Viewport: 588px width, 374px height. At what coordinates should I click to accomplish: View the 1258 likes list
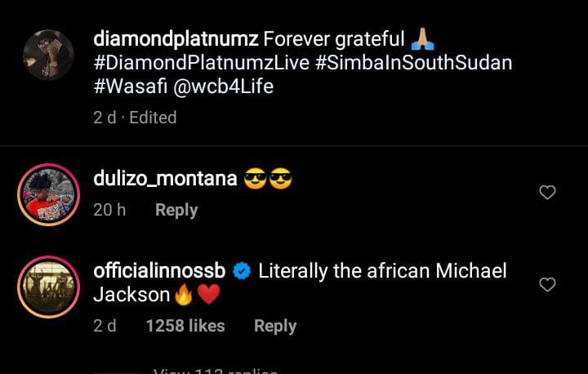tap(185, 326)
